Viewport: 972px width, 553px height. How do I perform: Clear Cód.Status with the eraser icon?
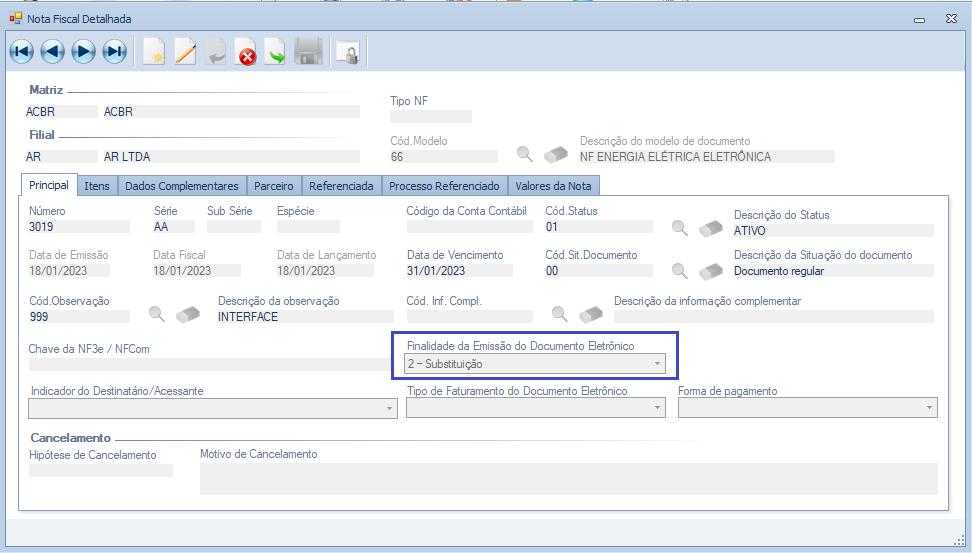[x=711, y=228]
